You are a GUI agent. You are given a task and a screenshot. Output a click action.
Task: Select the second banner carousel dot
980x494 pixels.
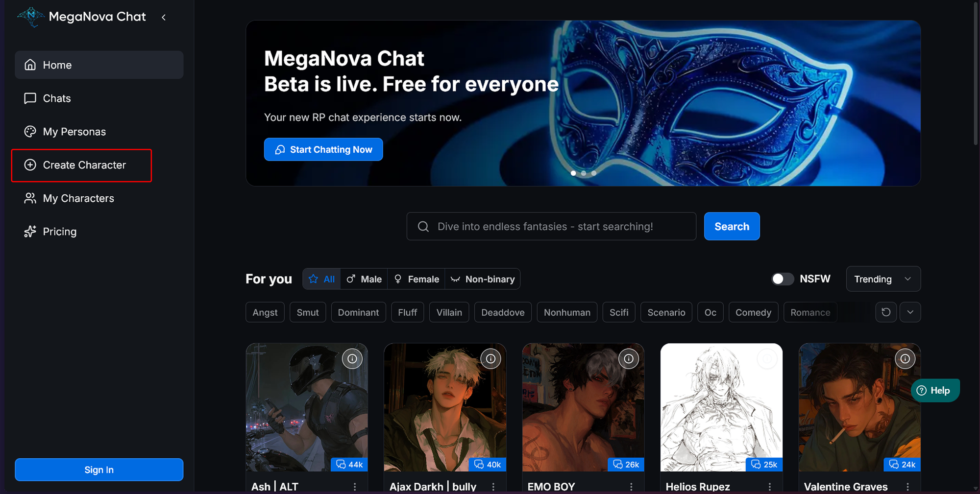[584, 173]
